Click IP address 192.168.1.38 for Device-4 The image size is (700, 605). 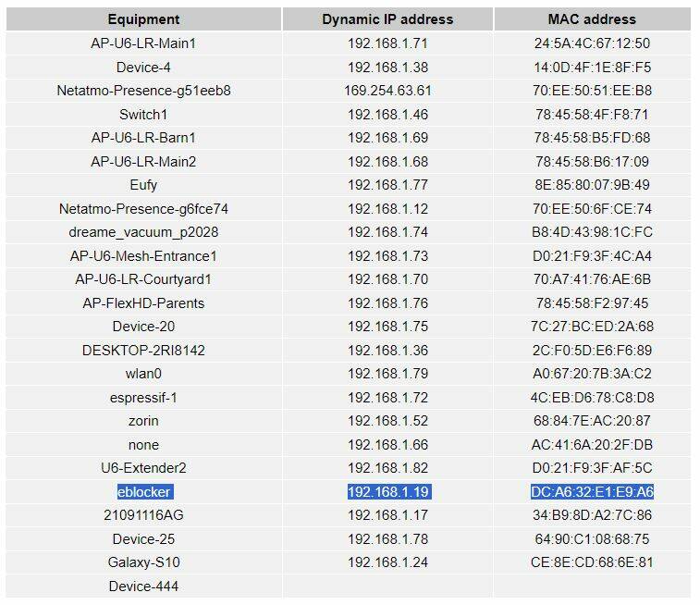point(388,68)
